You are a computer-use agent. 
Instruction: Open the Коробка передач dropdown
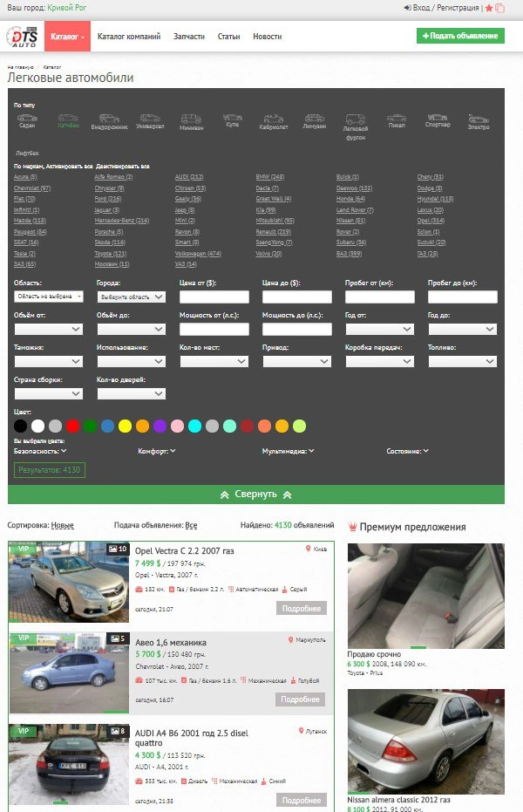[380, 361]
